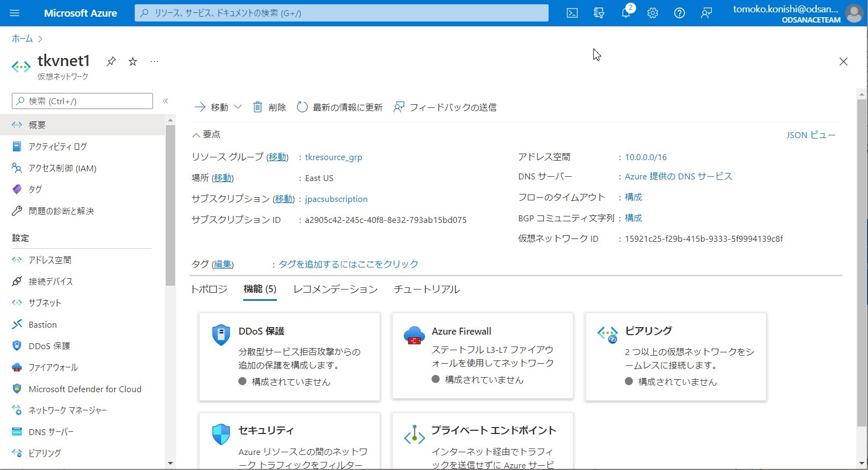Click the プライベート エンドポイント card icon

414,435
